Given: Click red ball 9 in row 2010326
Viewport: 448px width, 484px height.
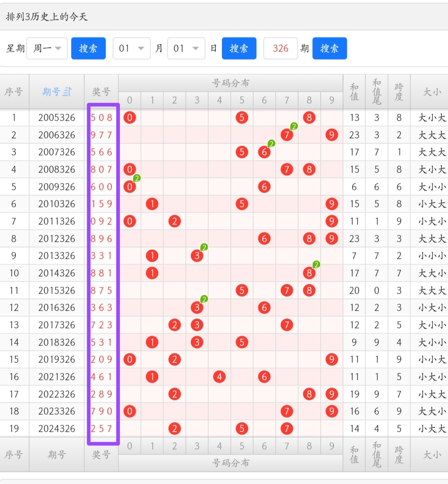Looking at the screenshot, I should (331, 204).
